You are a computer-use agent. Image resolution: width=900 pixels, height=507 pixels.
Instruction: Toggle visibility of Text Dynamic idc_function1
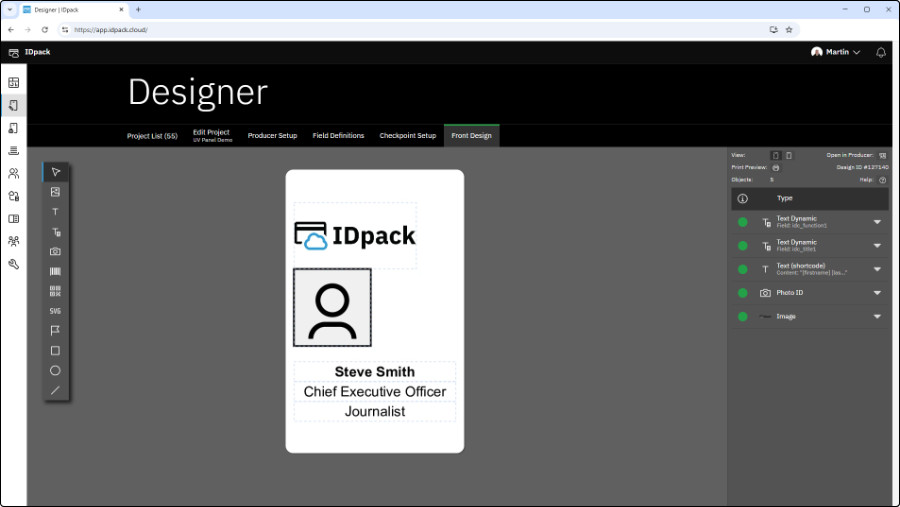(743, 222)
